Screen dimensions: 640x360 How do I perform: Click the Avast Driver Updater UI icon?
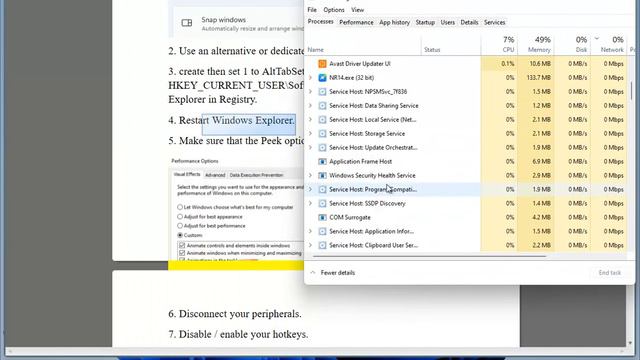tap(322, 64)
